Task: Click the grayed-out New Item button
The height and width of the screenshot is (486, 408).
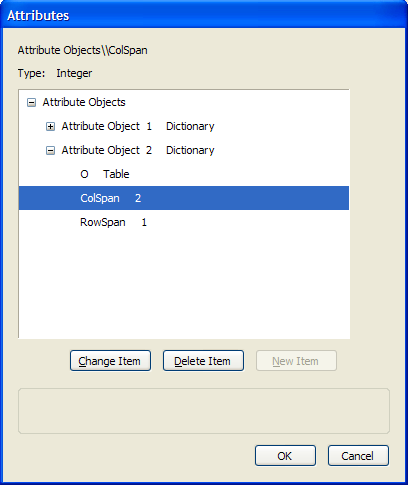Action: coord(296,361)
